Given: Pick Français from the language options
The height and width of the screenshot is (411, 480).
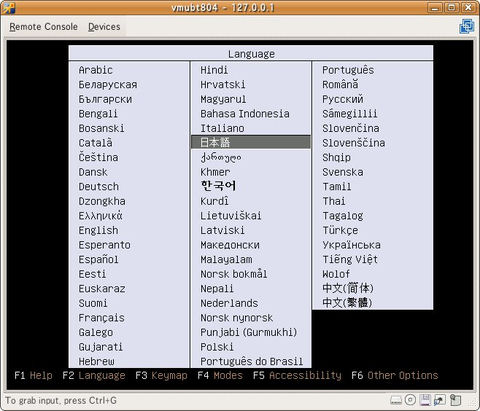Looking at the screenshot, I should [x=101, y=318].
